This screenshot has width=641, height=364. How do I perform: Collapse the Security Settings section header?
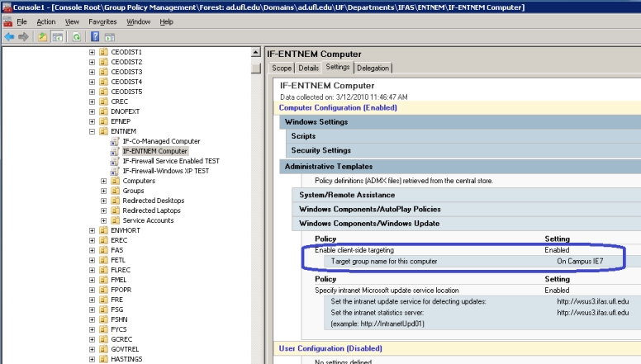tap(320, 150)
